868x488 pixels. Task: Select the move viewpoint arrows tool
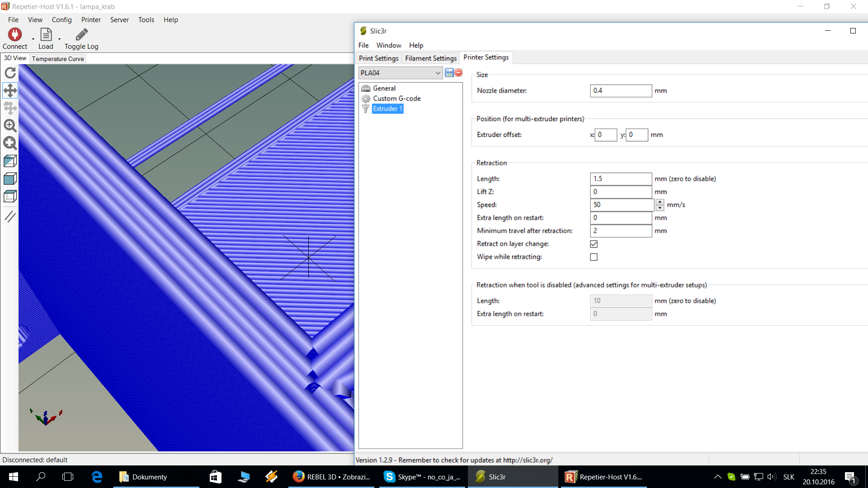(x=10, y=90)
